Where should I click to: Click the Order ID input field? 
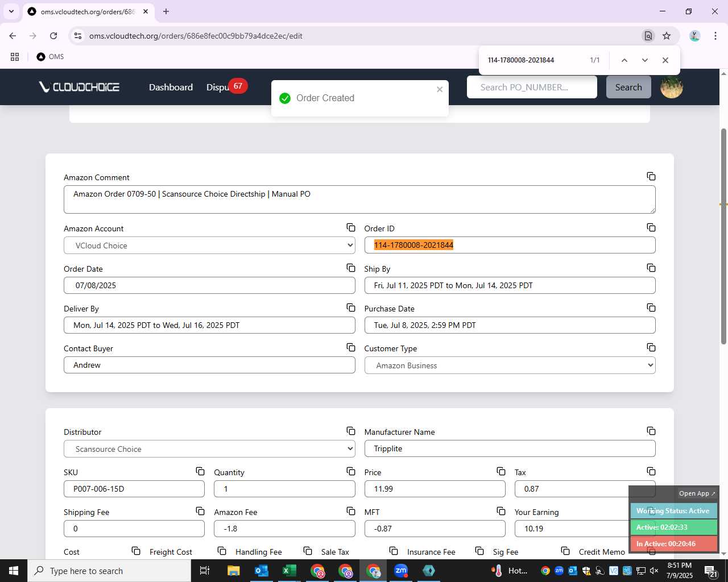pyautogui.click(x=510, y=246)
